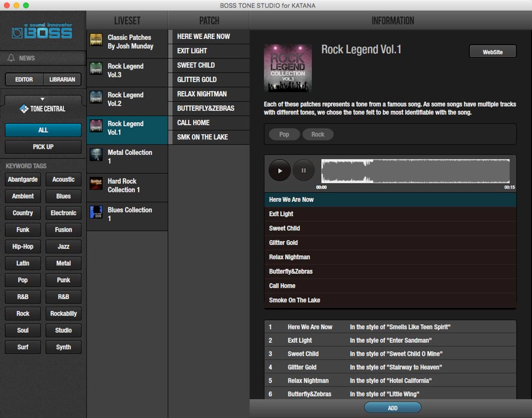
Task: Filter by Soul keyword tag
Action: [x=23, y=330]
